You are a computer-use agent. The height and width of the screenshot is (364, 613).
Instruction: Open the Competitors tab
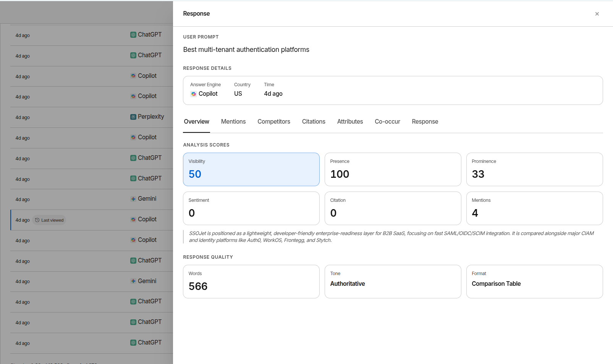coord(274,122)
